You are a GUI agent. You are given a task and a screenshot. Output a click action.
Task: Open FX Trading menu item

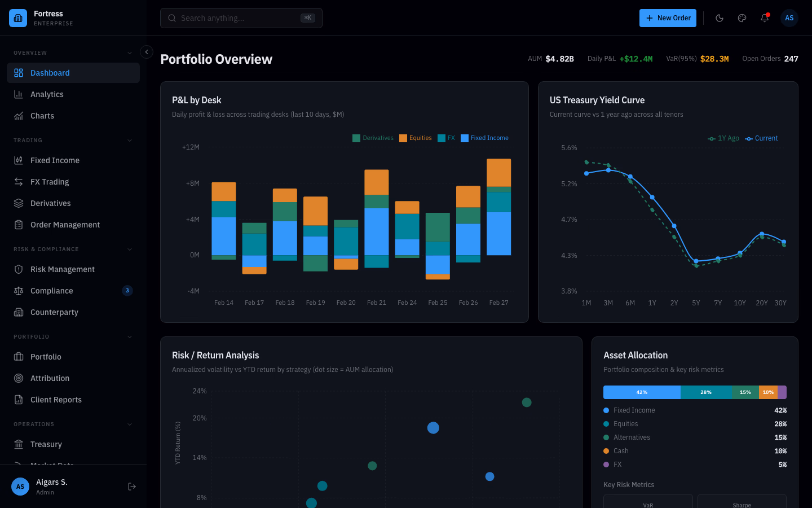73,182
